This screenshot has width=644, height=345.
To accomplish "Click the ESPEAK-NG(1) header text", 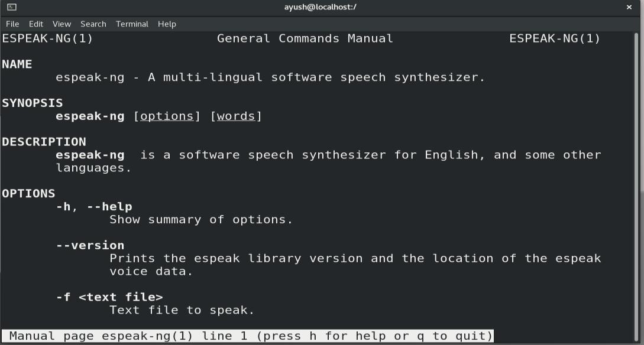I will click(x=47, y=38).
